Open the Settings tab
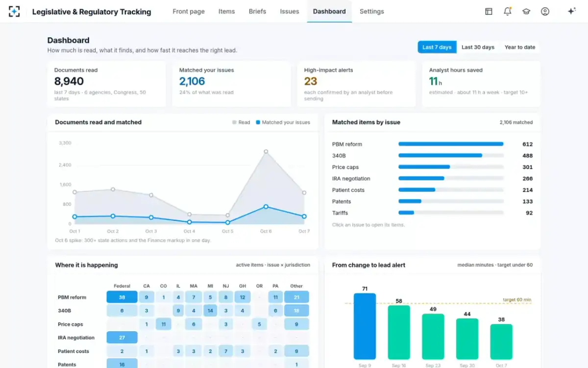Viewport: 588px width, 368px height. click(372, 11)
